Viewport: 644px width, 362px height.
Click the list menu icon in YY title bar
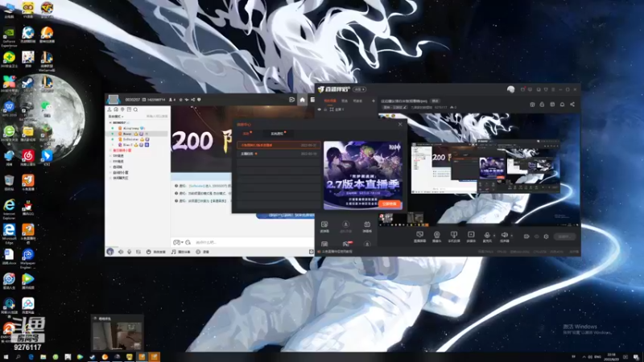312,100
